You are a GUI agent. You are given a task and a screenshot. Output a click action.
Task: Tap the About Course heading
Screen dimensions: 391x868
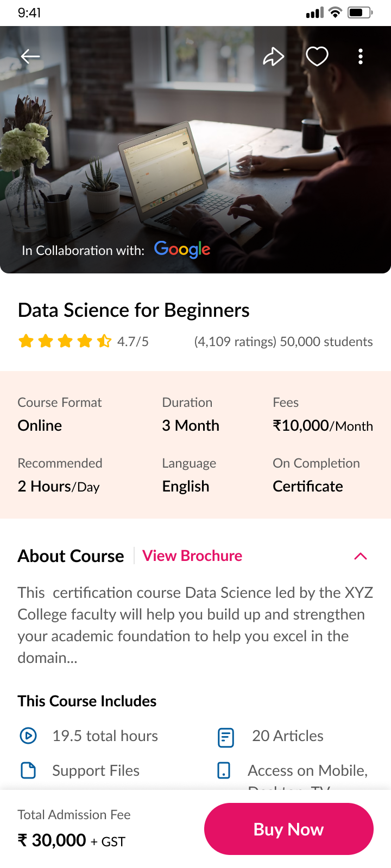[x=71, y=556]
